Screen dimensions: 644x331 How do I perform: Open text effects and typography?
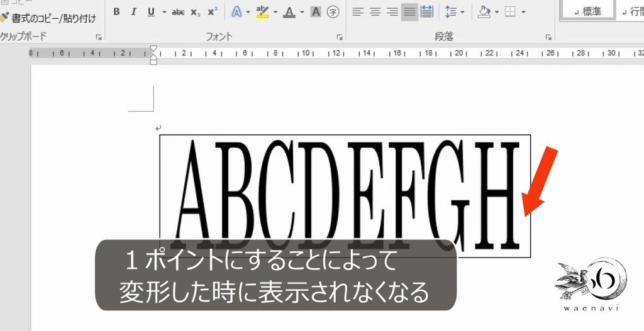(x=236, y=12)
